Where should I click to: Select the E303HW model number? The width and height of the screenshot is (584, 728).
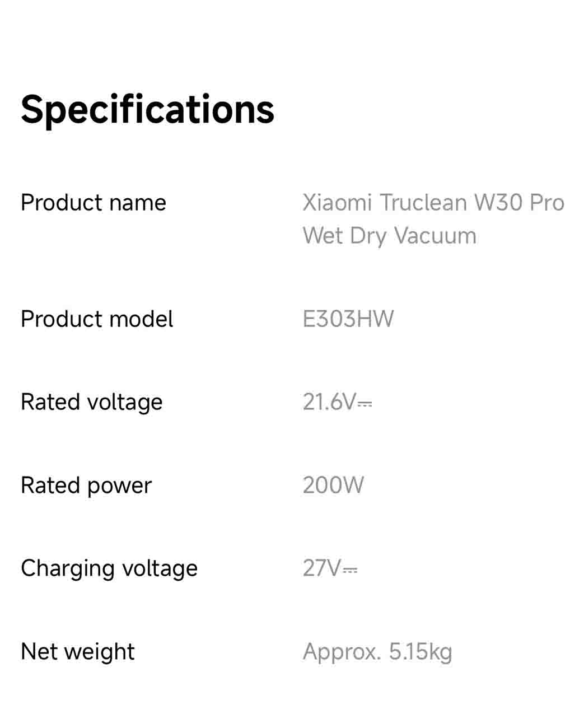(x=348, y=319)
